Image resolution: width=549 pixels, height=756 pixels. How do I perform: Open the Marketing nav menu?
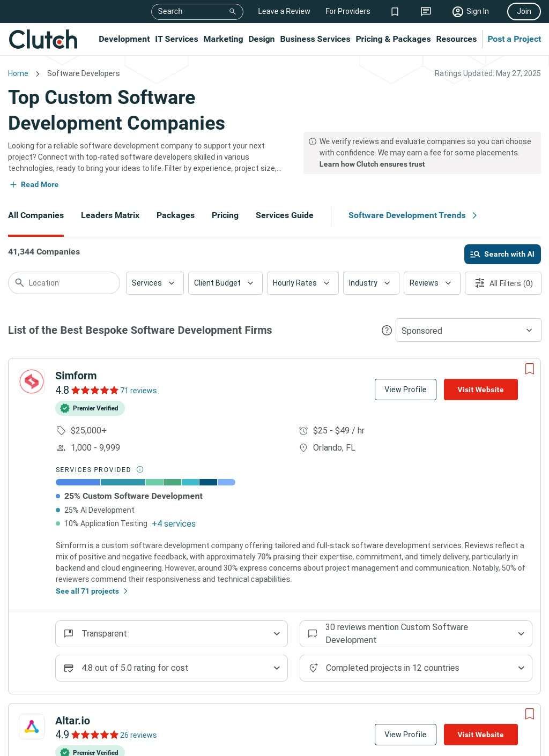(x=223, y=39)
